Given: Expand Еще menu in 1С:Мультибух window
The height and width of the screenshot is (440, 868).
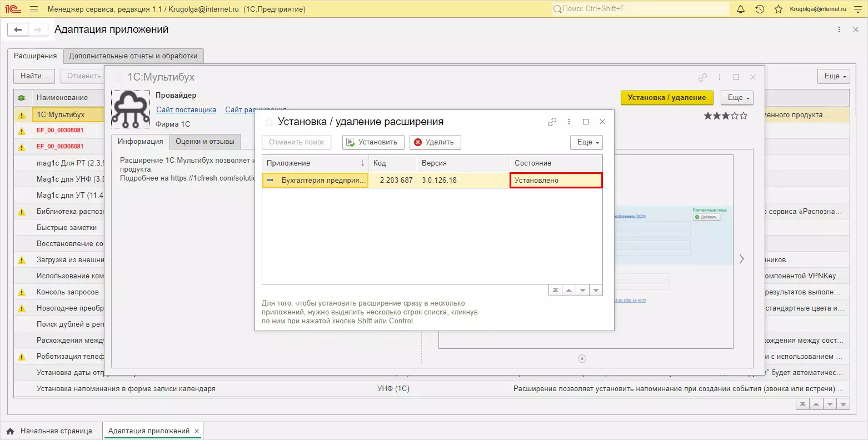Looking at the screenshot, I should [737, 98].
